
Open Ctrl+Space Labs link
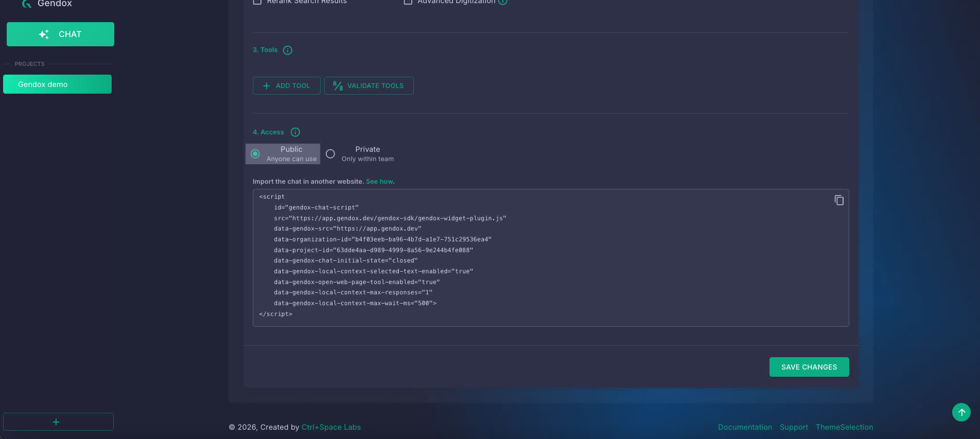(331, 427)
